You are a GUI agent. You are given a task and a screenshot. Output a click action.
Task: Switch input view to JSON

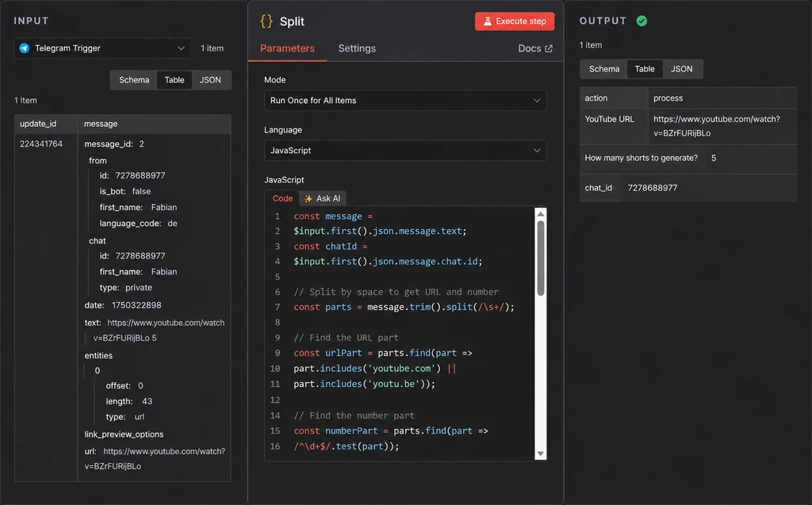(210, 80)
